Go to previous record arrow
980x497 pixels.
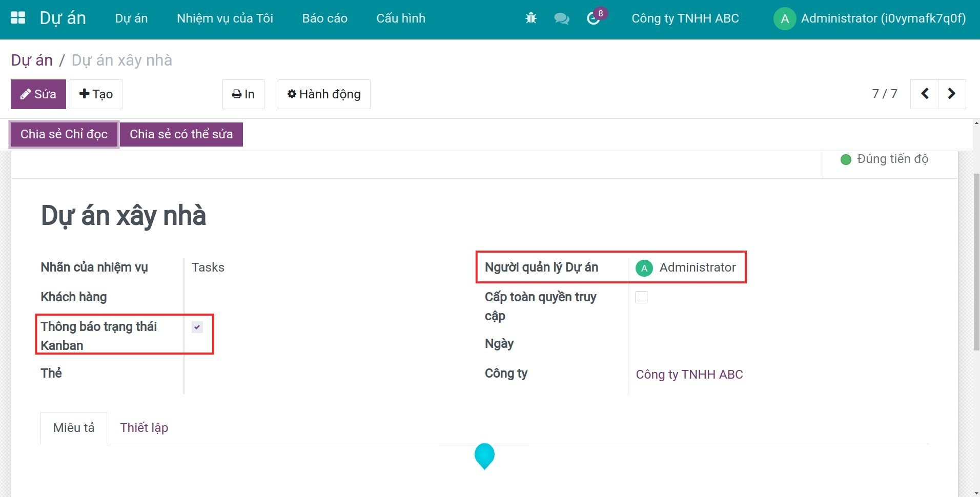[x=925, y=94]
